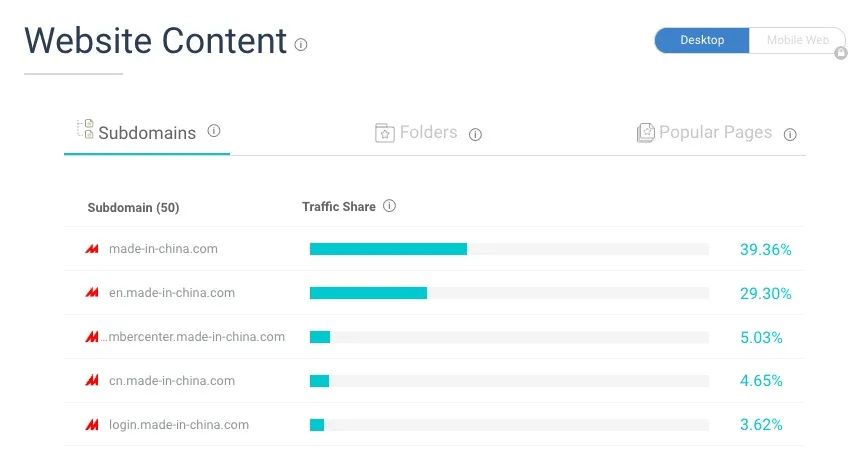Click the Subdomains tree icon
Screen dimensions: 864x454
coord(85,129)
